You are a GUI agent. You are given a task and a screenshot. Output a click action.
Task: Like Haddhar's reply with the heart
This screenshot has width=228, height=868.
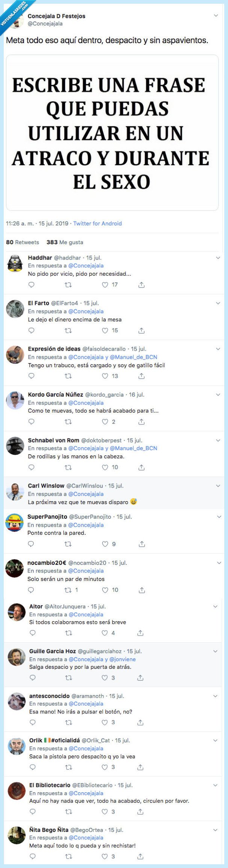tap(103, 284)
